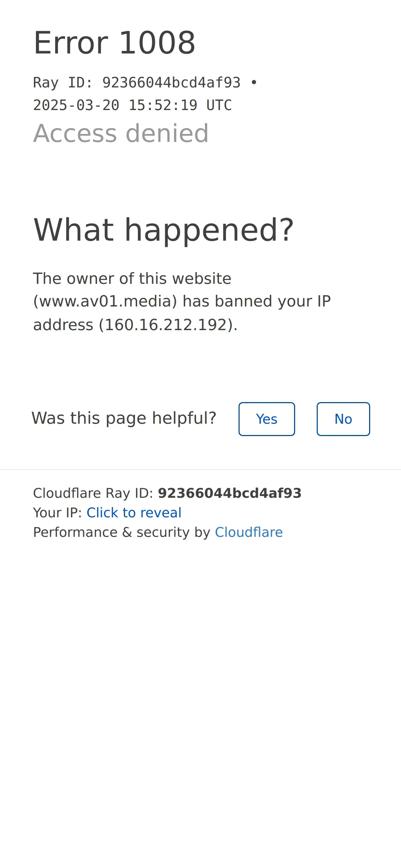This screenshot has height=868, width=401.
Task: Click the No feedback button
Action: [343, 419]
